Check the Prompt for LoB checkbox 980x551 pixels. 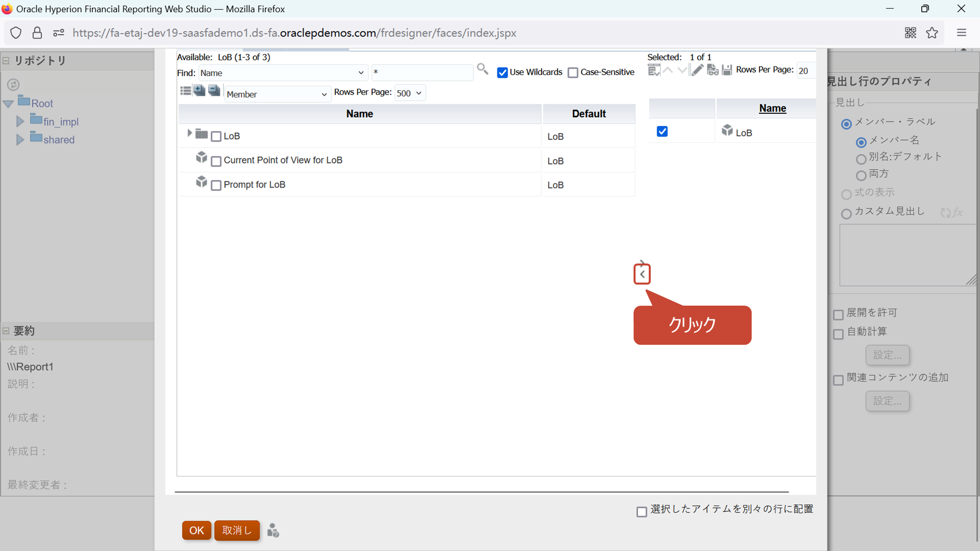[216, 186]
